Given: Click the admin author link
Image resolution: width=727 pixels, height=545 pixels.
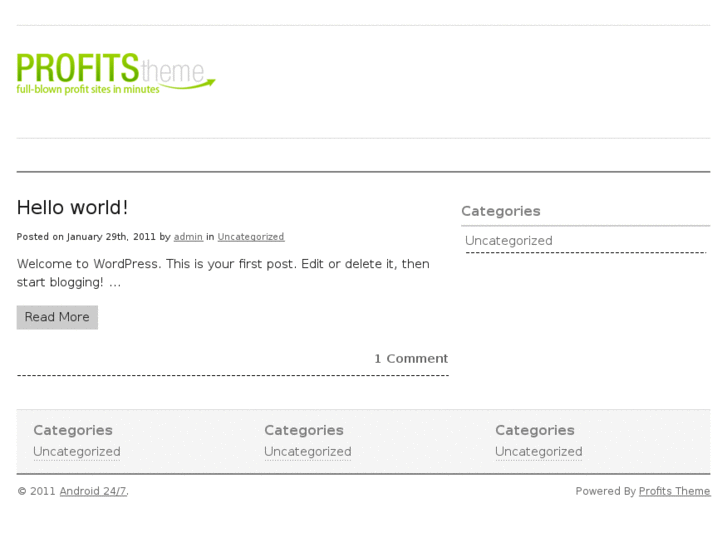Looking at the screenshot, I should (x=188, y=237).
